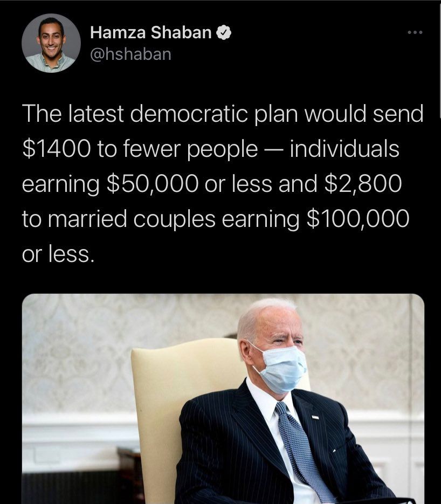441x504 pixels.
Task: Click the patterned blue tie in the photo
Action: tap(302, 453)
